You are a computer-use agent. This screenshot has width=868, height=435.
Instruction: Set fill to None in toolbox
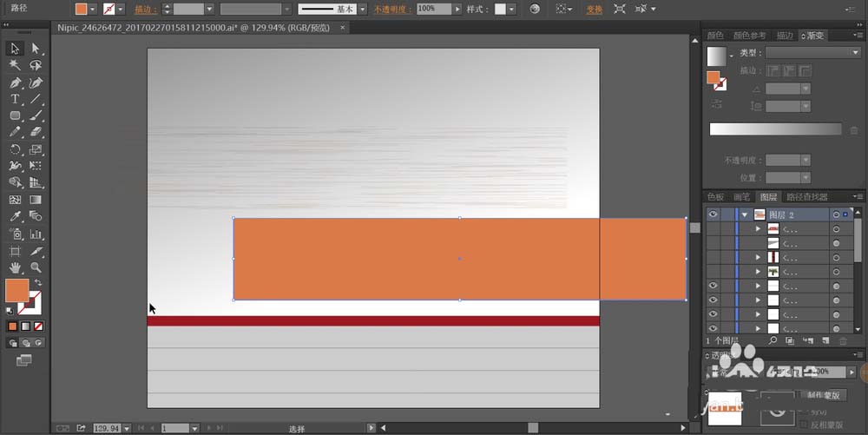point(38,326)
